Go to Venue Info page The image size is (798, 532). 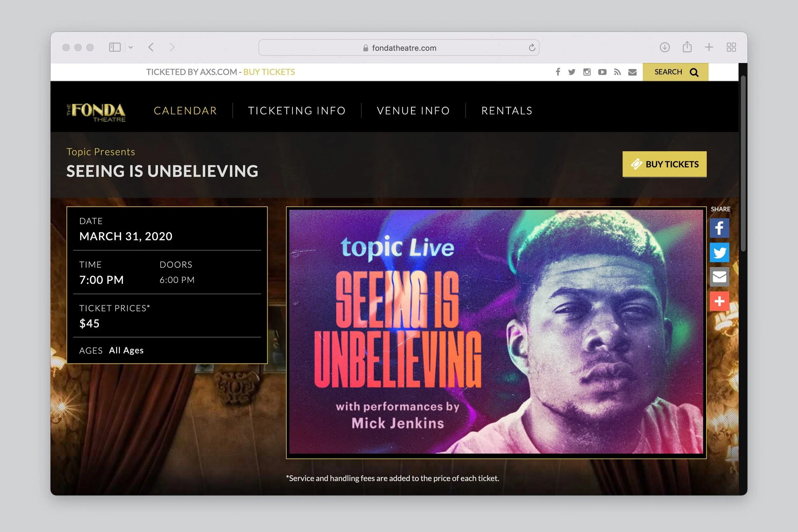pyautogui.click(x=413, y=111)
